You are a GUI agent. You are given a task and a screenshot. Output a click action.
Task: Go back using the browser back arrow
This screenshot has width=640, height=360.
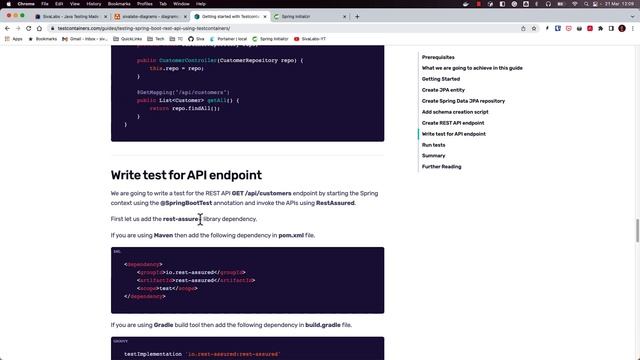click(7, 29)
